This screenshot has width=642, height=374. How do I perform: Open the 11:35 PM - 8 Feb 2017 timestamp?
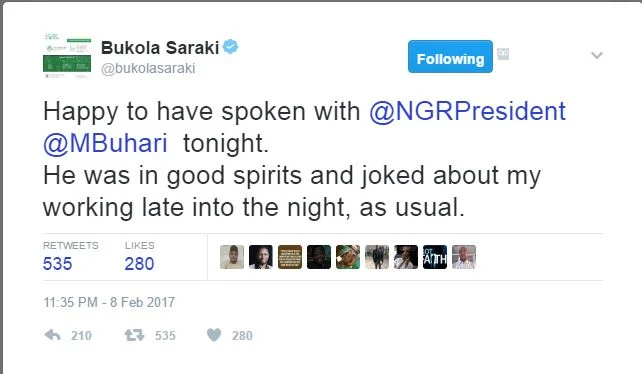(x=109, y=302)
